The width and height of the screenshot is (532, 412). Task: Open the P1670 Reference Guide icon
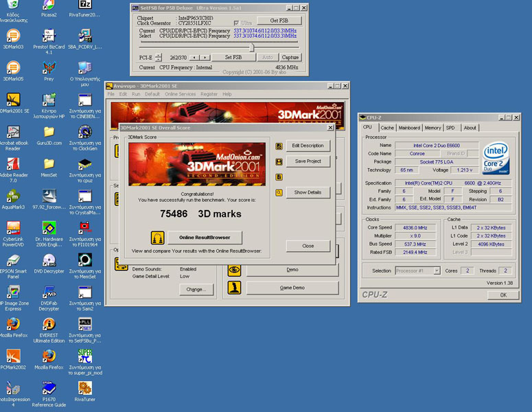coord(49,388)
